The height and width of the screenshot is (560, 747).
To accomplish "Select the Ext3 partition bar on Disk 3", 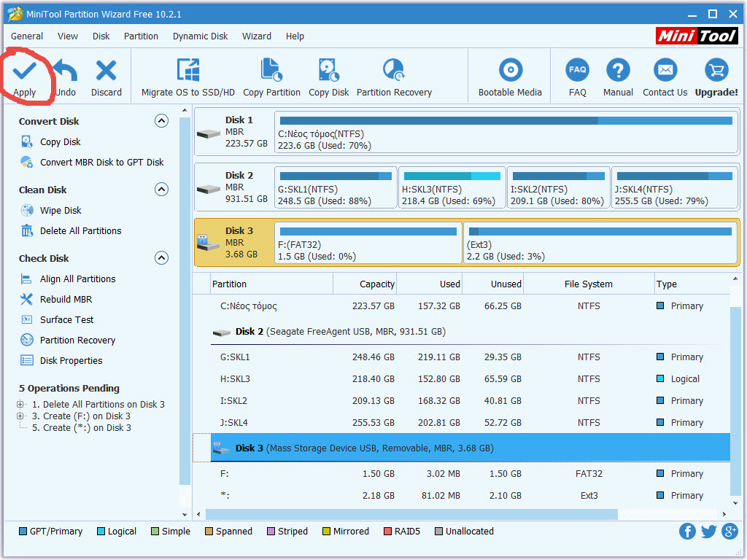I will coord(600,243).
